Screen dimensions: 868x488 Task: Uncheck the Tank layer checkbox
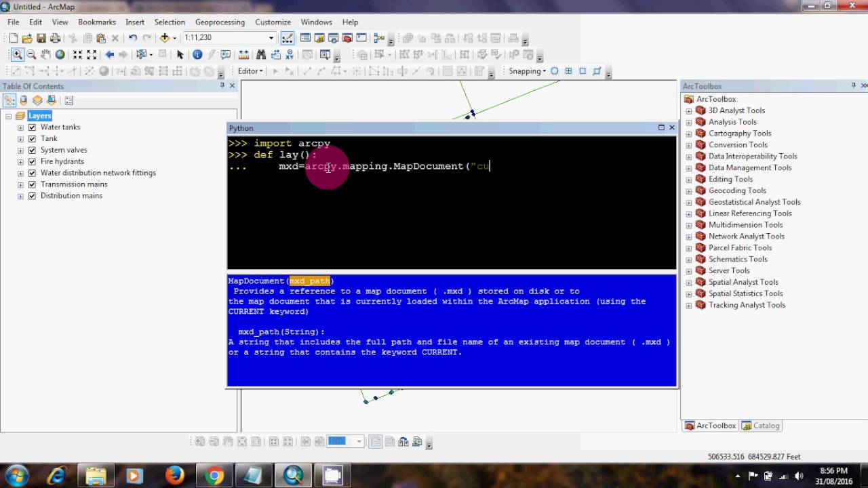coord(32,139)
